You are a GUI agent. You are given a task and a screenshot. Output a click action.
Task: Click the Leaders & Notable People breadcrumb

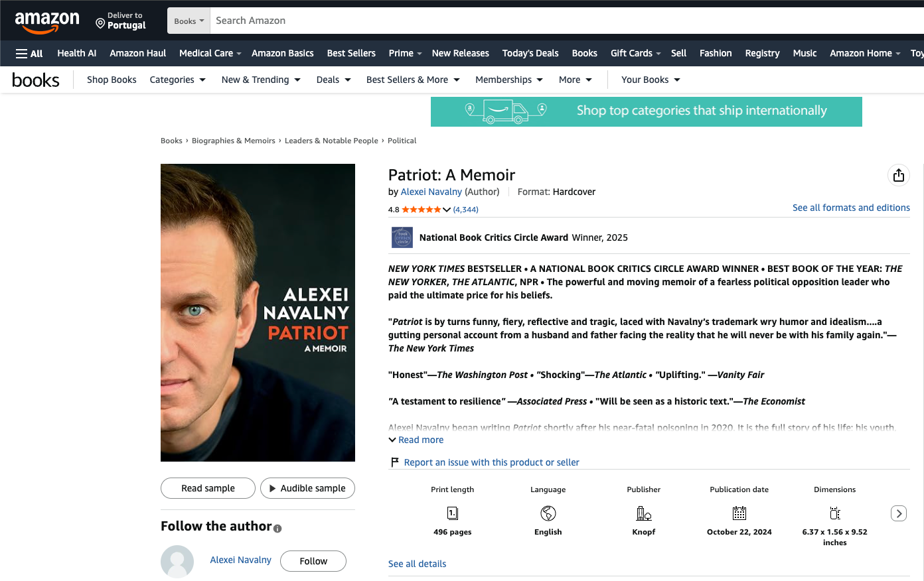pyautogui.click(x=331, y=141)
